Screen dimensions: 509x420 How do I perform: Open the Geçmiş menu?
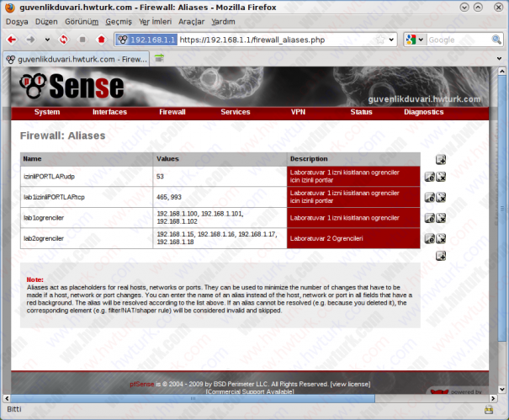(119, 22)
